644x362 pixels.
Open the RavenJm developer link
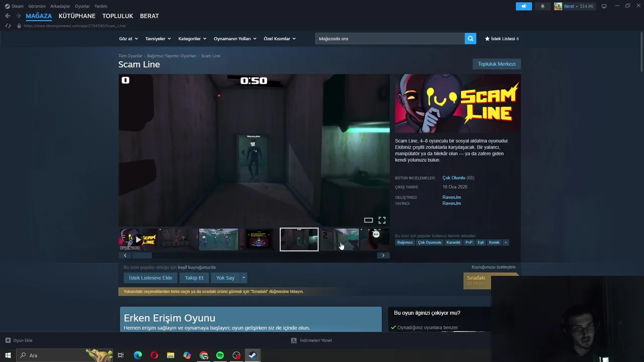tap(451, 197)
